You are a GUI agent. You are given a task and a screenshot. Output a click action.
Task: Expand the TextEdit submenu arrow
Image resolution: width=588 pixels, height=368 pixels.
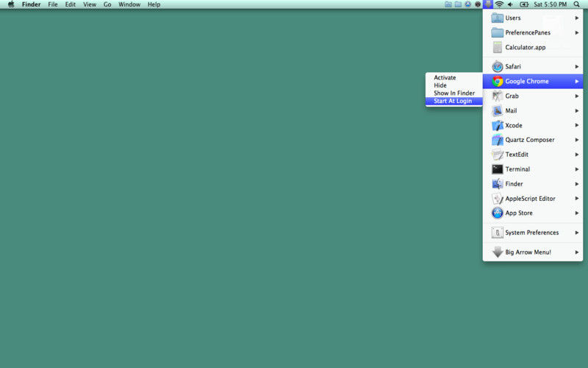tap(577, 155)
